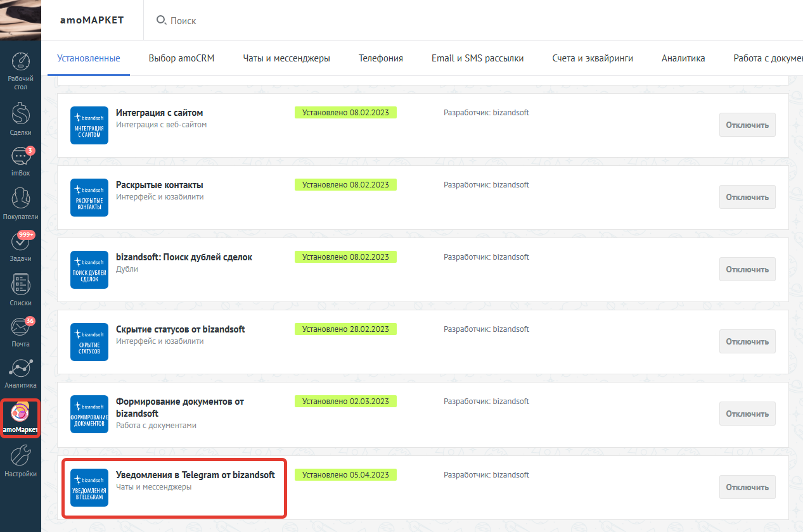Click the search magnifier icon

coord(162,20)
